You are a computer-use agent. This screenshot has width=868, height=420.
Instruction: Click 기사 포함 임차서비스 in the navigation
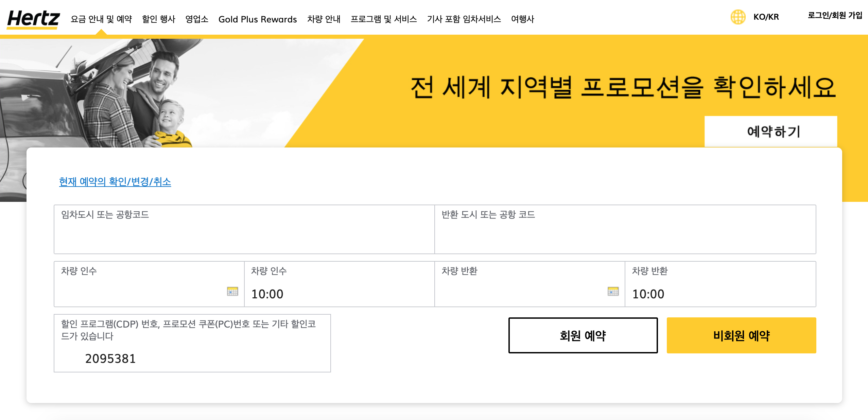pyautogui.click(x=464, y=19)
